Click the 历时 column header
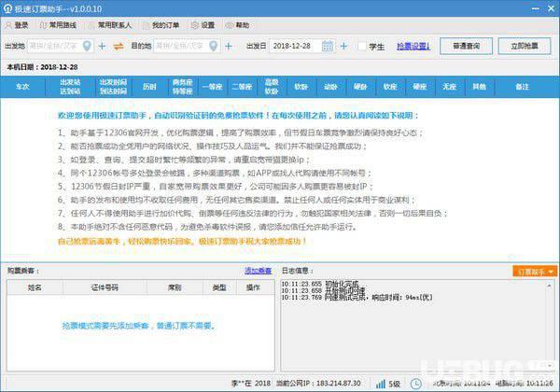560x392 pixels. (149, 87)
